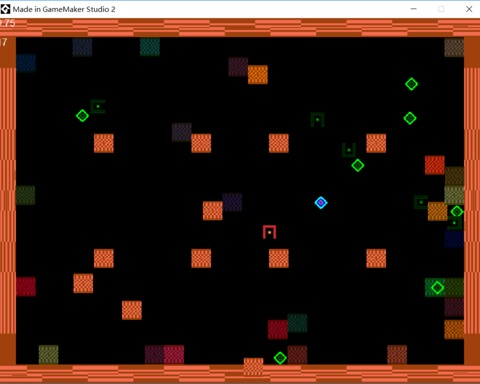
Task: Click the bright orange block beside the purple block
Action: (x=258, y=74)
